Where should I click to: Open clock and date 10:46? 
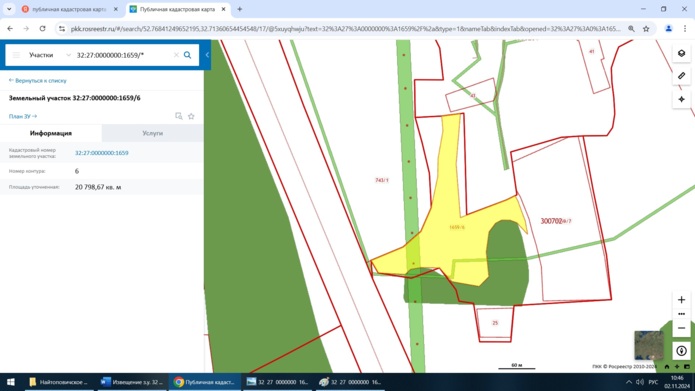pos(677,382)
